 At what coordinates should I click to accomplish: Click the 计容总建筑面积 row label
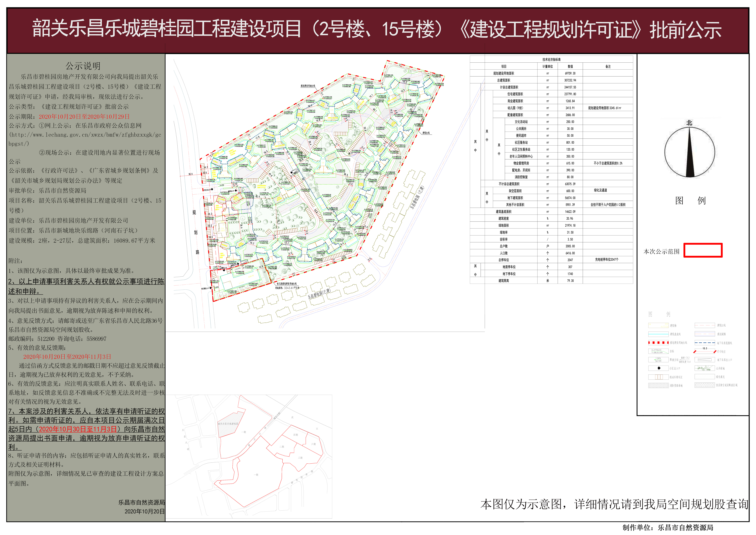509,87
